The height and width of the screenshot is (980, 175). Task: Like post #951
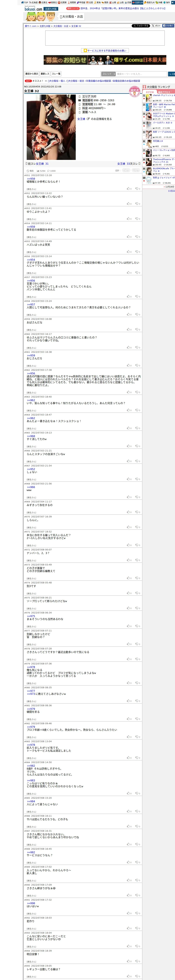coord(129,189)
